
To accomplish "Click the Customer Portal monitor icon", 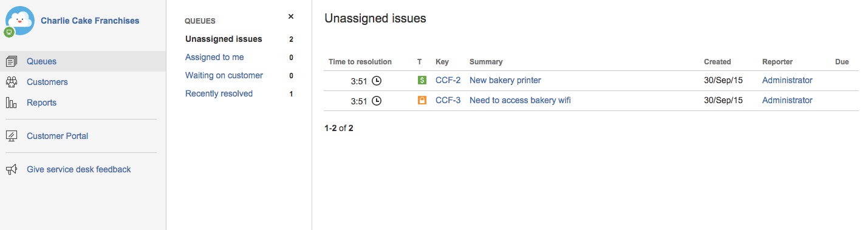I will 12,136.
